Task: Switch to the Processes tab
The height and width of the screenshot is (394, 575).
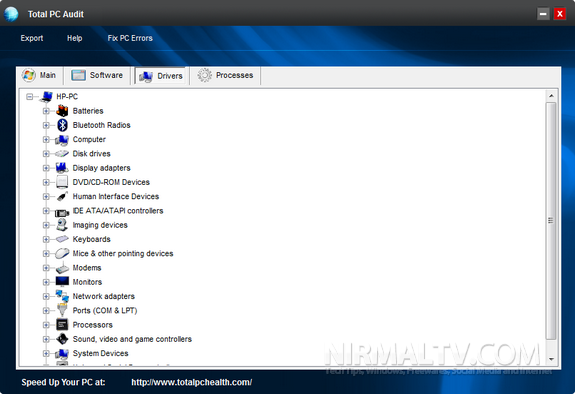Action: click(226, 75)
